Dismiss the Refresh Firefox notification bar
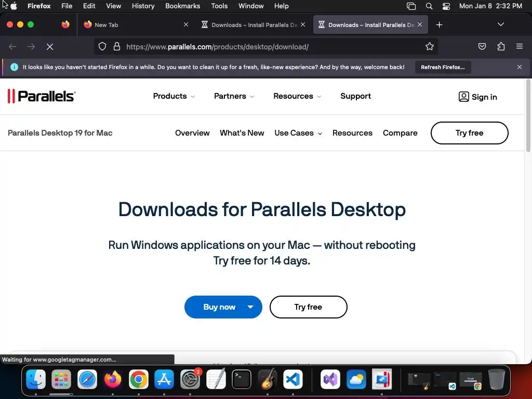This screenshot has width=532, height=399. pos(520,67)
